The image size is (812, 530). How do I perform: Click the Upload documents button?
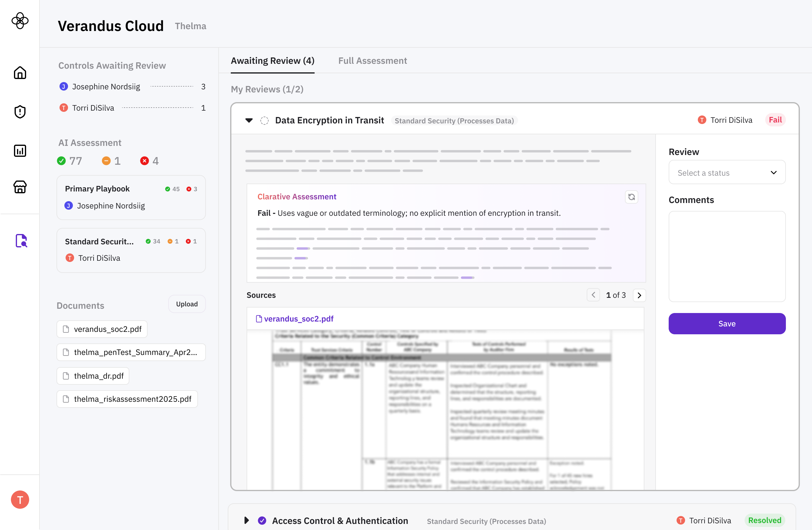pyautogui.click(x=187, y=304)
